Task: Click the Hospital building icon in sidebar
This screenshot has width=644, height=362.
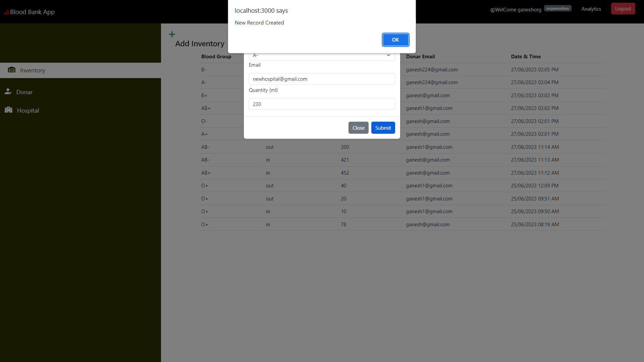Action: (x=8, y=110)
